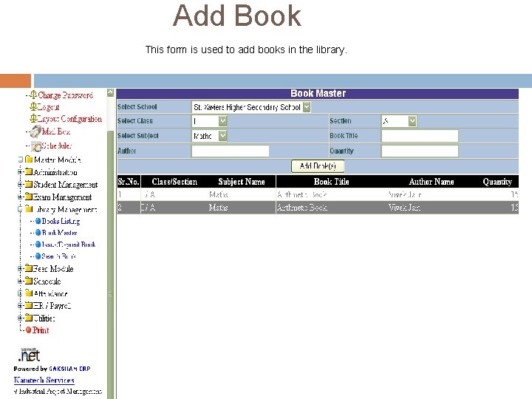Click the Attendance folder icon

(29, 293)
